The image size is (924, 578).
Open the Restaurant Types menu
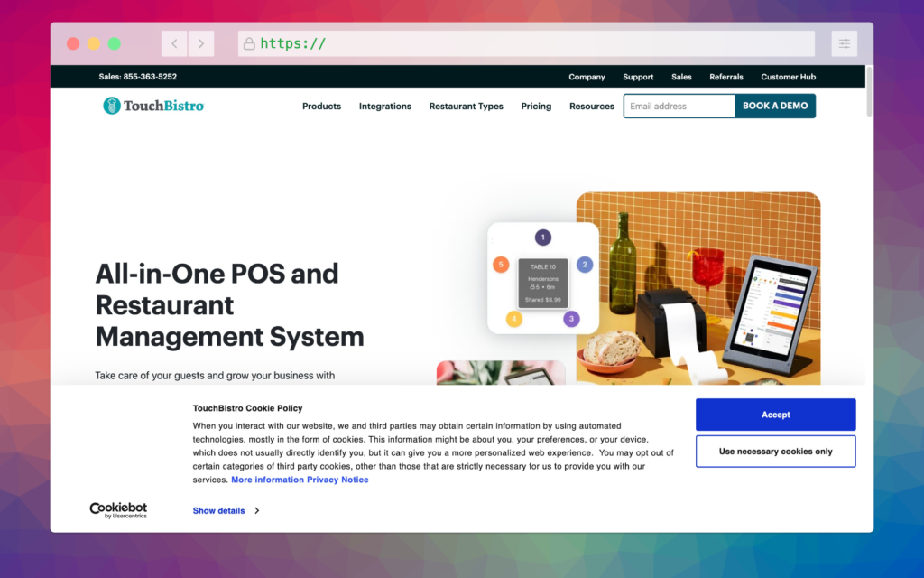[x=466, y=106]
